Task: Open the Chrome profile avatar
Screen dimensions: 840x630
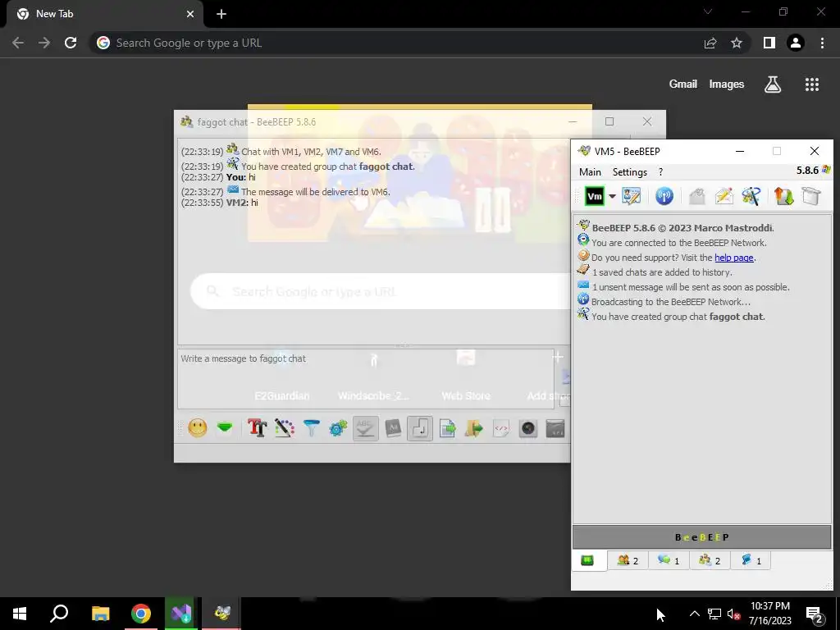Action: tap(796, 43)
